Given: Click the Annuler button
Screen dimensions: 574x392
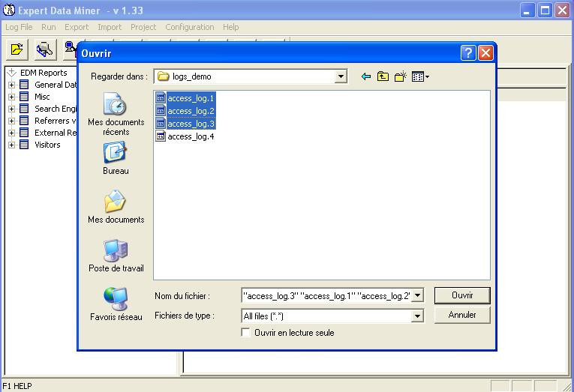Looking at the screenshot, I should pos(462,315).
